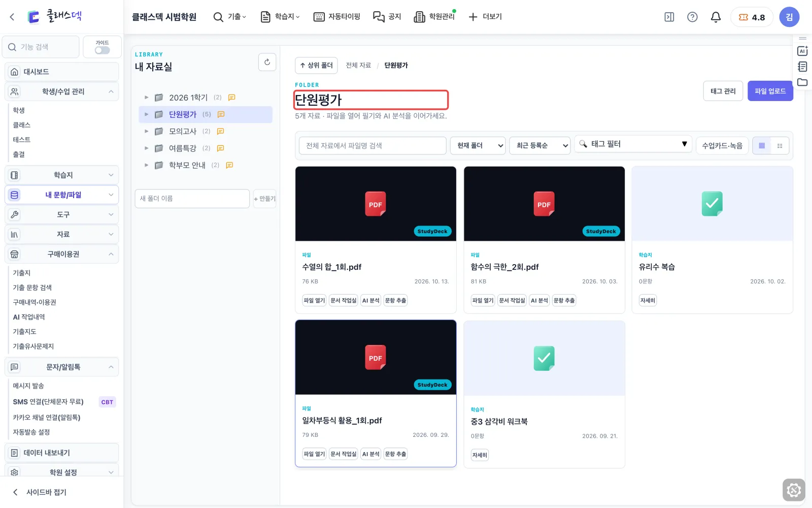Open the 기출 top menu
Screen dimensions: 812x508
click(x=230, y=17)
